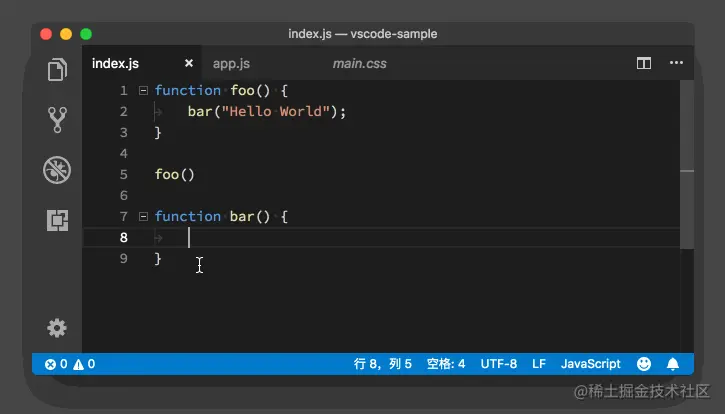Click the bar function name on line 7
The height and width of the screenshot is (414, 725).
242,216
